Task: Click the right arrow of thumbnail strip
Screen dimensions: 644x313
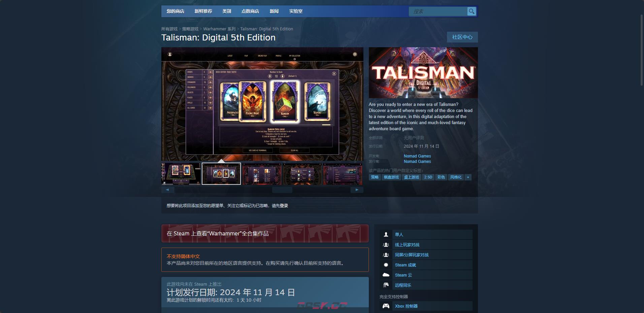Action: tap(357, 190)
